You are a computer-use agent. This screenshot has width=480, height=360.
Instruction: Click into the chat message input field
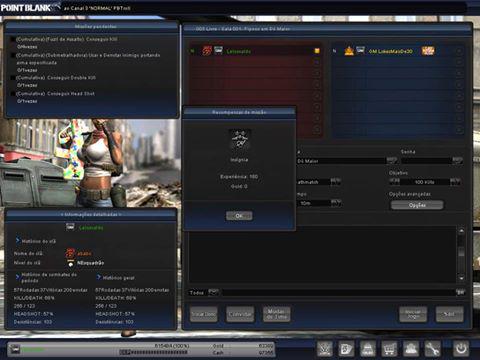coord(338,292)
